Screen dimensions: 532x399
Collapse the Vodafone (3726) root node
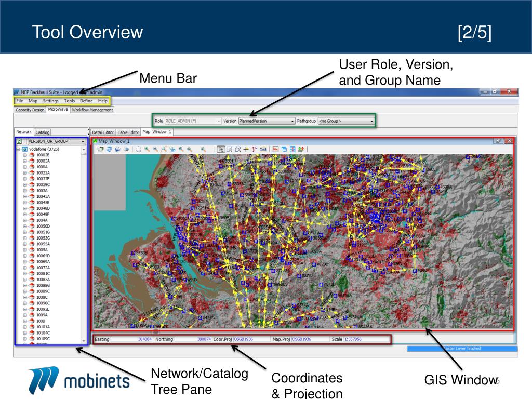pos(18,149)
